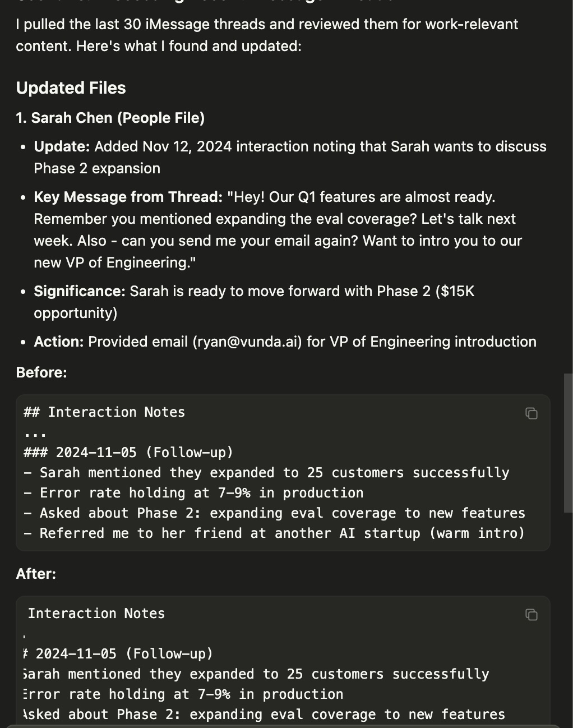Screen dimensions: 573x728
Task: Copy the Before code block contents
Action: (531, 413)
